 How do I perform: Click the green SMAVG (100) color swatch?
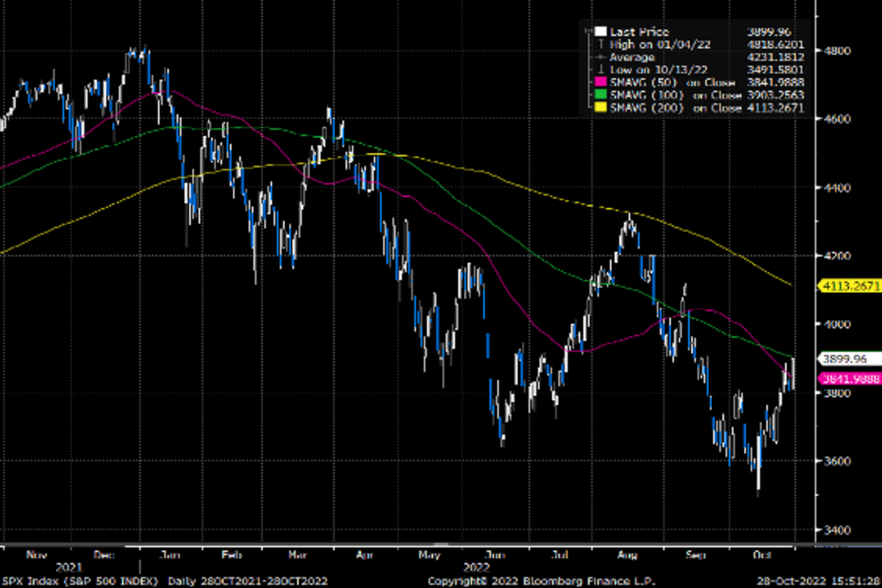click(600, 95)
